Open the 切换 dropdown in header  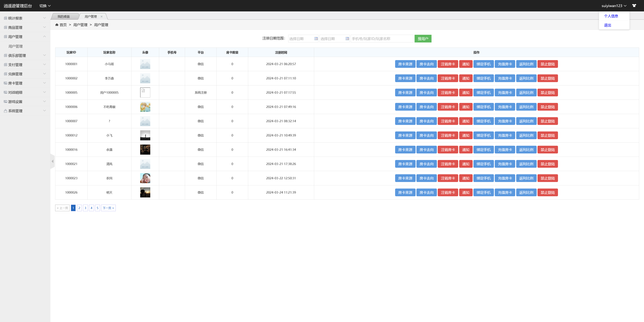point(45,6)
